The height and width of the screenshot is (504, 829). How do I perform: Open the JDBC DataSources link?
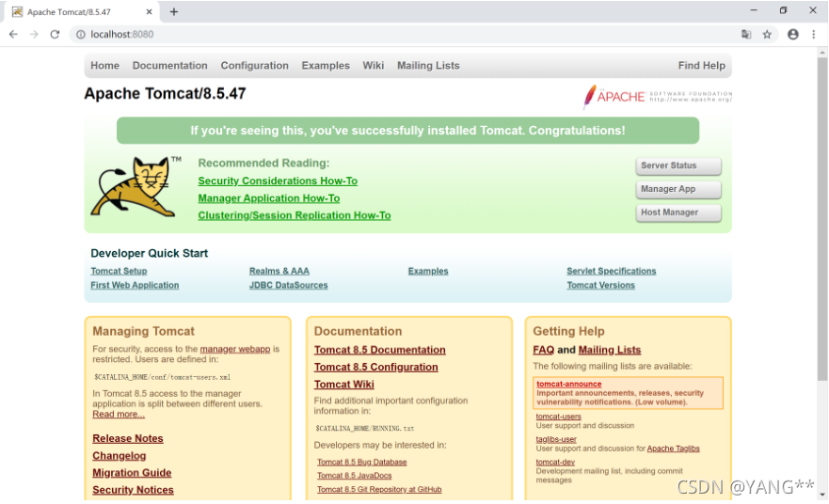coord(288,285)
